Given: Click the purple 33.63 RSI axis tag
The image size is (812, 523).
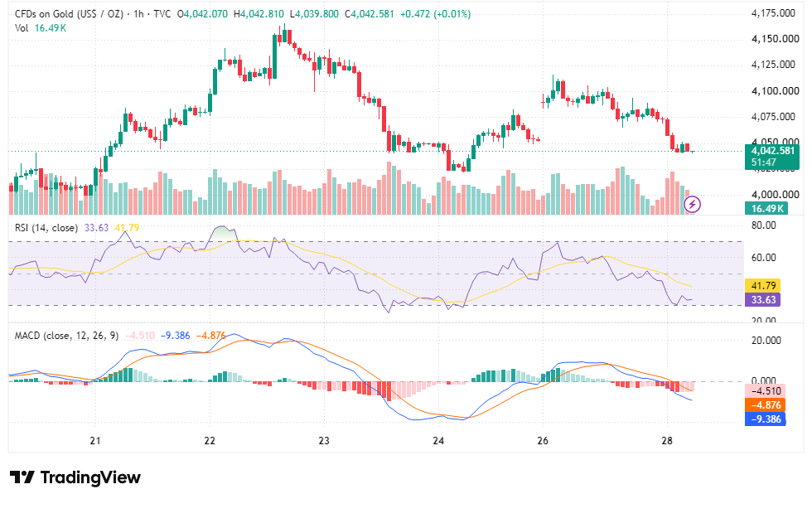Looking at the screenshot, I should pyautogui.click(x=763, y=299).
